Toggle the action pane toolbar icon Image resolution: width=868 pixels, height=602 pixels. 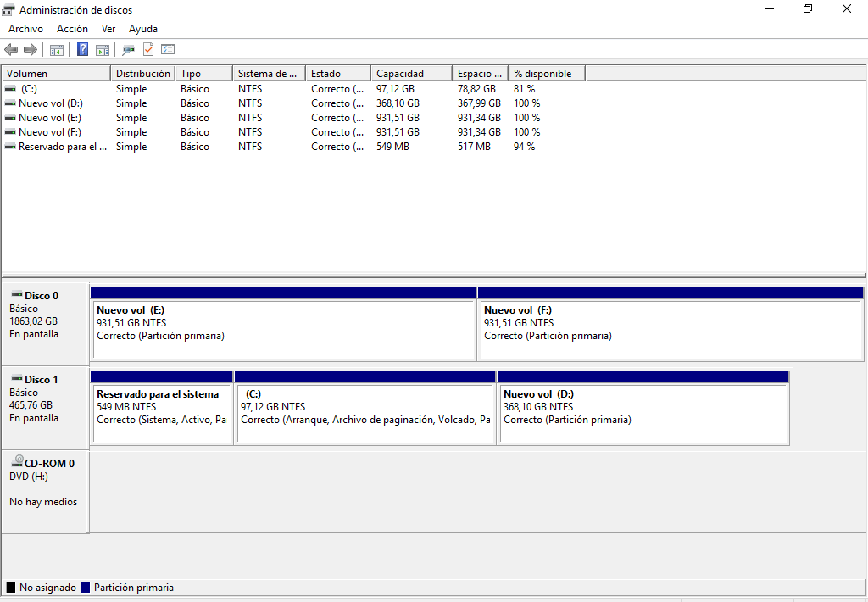tap(103, 50)
